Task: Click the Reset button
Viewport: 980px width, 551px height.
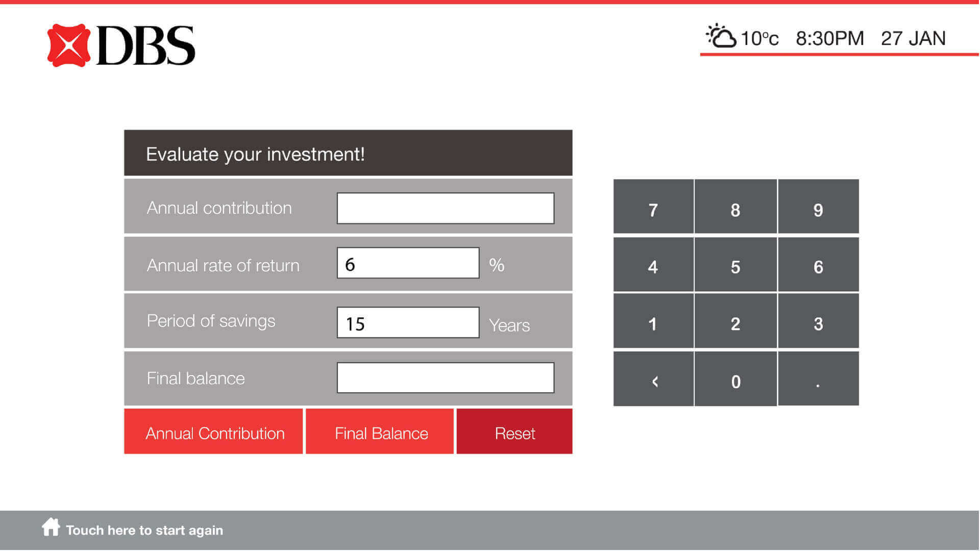Action: pyautogui.click(x=514, y=432)
